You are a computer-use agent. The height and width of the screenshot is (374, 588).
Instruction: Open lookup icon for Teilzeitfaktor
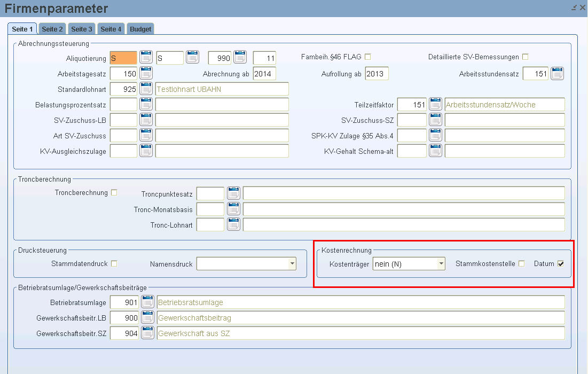pyautogui.click(x=435, y=104)
